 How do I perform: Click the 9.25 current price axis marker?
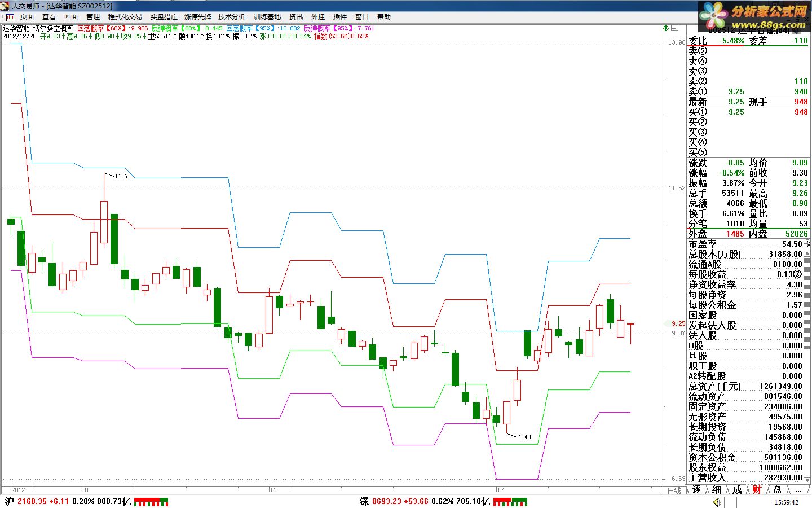click(x=678, y=324)
